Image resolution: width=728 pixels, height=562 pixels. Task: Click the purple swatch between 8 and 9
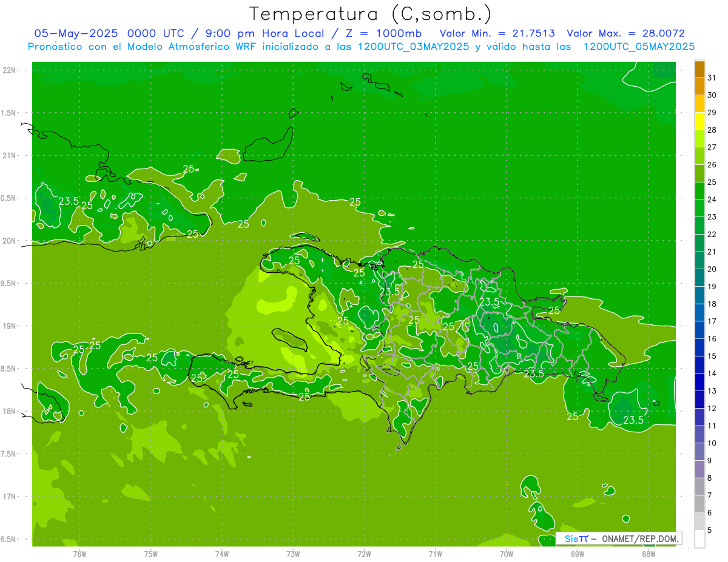(699, 469)
